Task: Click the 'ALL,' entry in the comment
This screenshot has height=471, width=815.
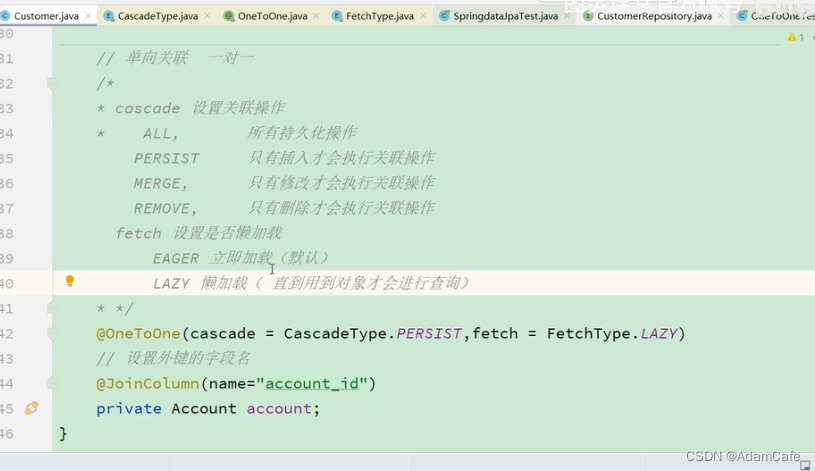Action: tap(160, 133)
